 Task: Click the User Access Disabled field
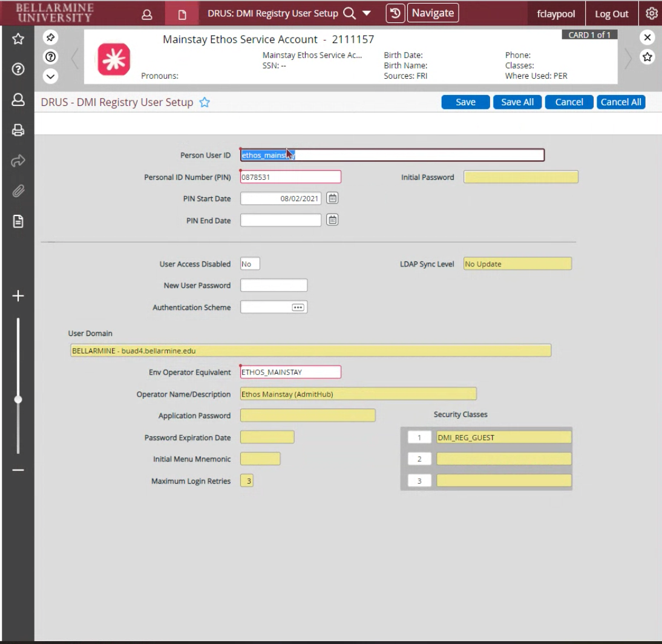(250, 264)
